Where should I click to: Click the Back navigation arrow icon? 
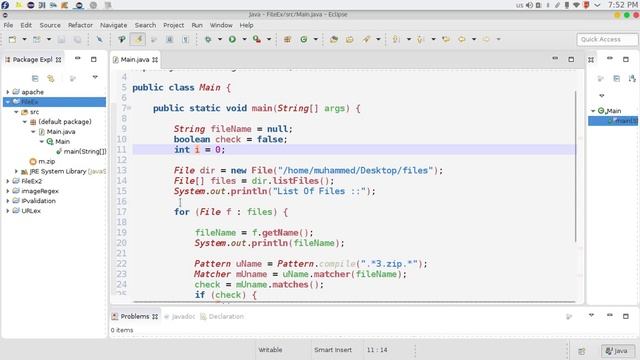point(462,39)
